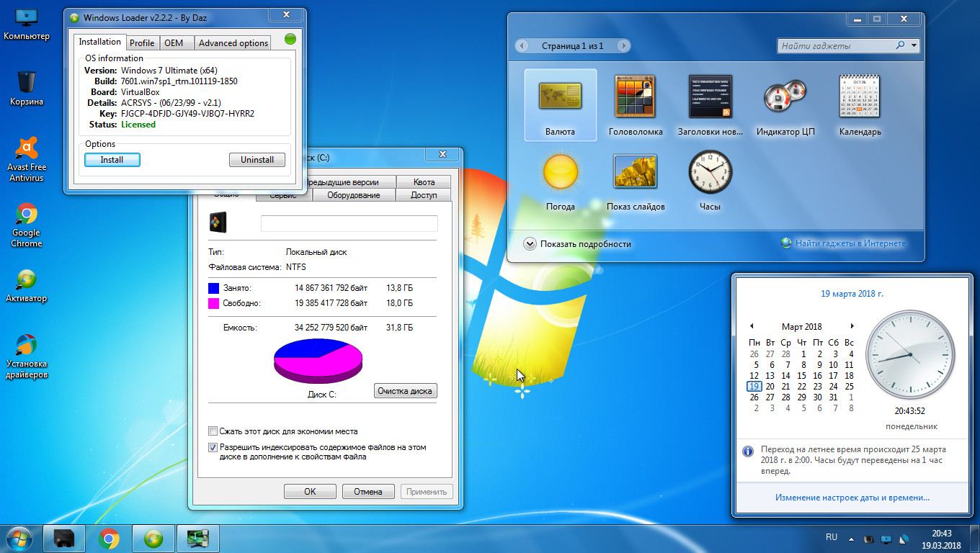This screenshot has height=553, width=980.
Task: Open the Оборудование tab in disk properties
Action: click(x=353, y=195)
